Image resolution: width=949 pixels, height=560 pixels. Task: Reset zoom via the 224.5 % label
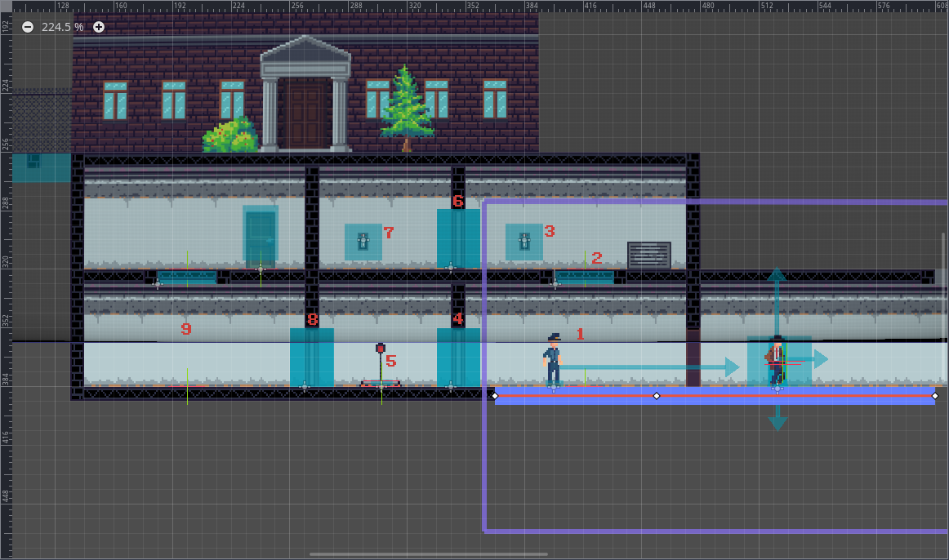[x=63, y=27]
